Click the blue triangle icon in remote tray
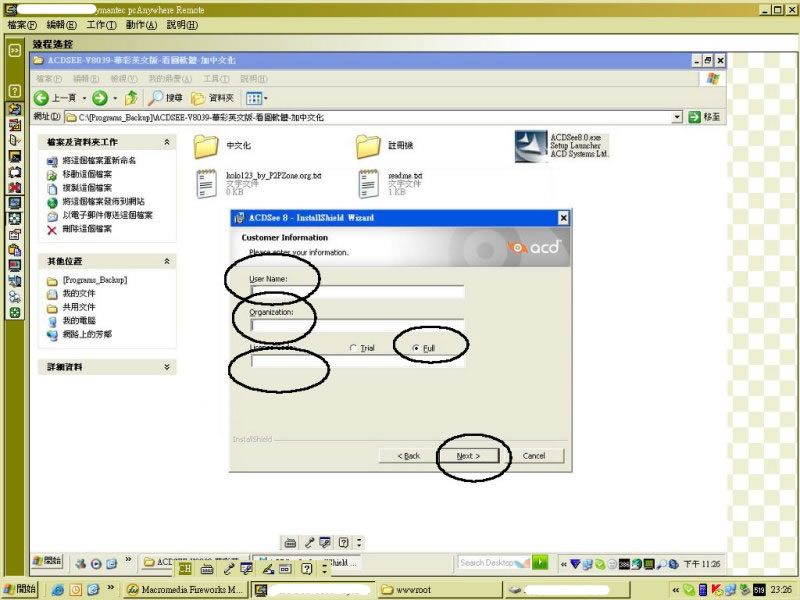This screenshot has width=800, height=600. pyautogui.click(x=576, y=564)
